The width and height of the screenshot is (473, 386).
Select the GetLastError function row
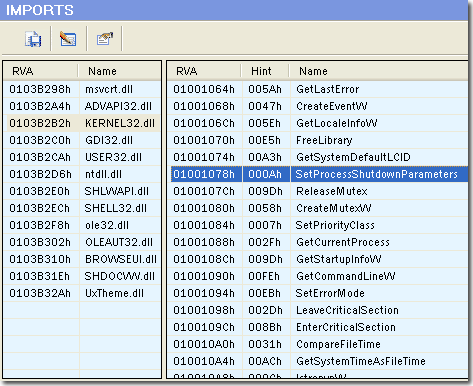[x=318, y=89]
